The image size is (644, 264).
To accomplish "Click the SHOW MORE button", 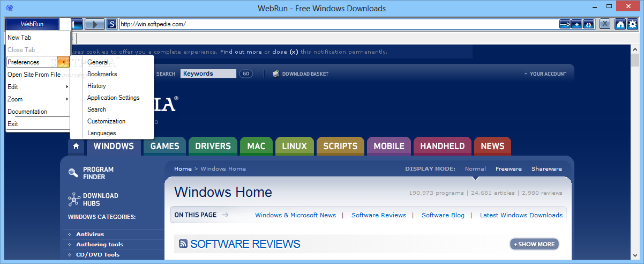I will tap(534, 244).
